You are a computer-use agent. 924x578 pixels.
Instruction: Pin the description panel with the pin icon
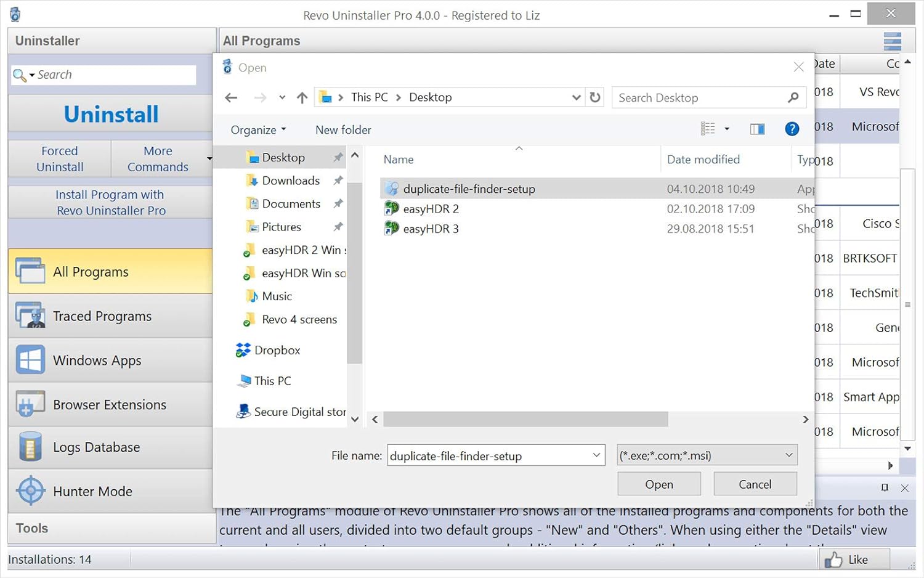pyautogui.click(x=885, y=487)
